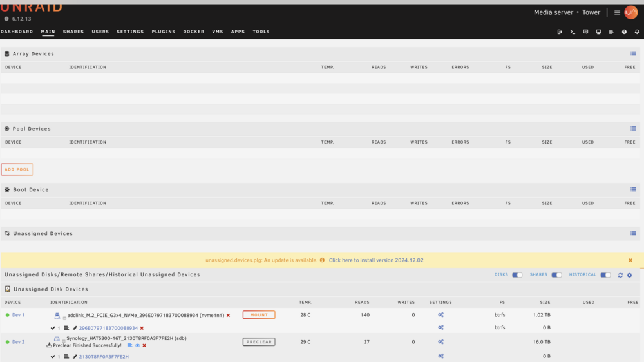Click the Unassigned Disk Devices heading
The height and width of the screenshot is (362, 644).
click(x=51, y=289)
